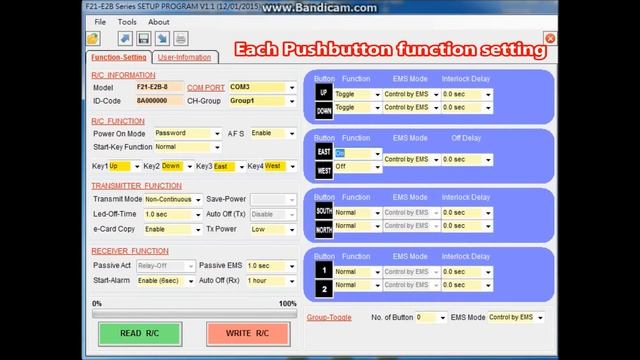This screenshot has width=640, height=360.
Task: Open the EAST/WEST EMS Mode dropdown
Action: (x=412, y=160)
